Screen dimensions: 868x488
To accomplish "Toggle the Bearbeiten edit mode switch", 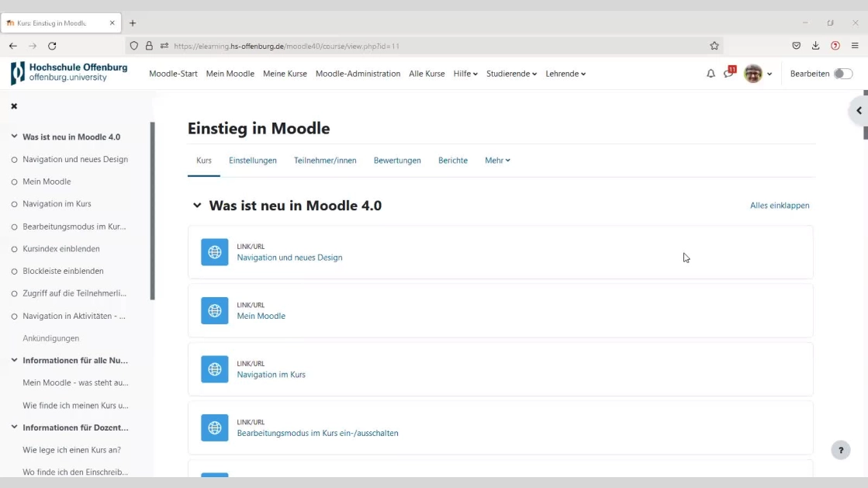I will click(x=842, y=74).
